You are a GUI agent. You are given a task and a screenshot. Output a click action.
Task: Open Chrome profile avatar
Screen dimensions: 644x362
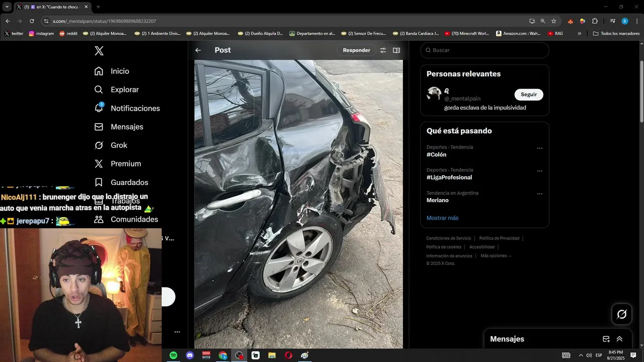[625, 21]
